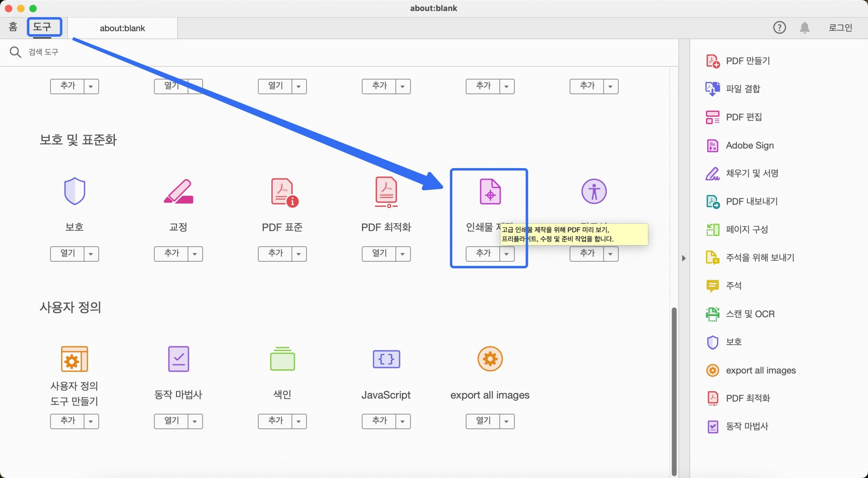Select the 파일 결합 icon in the sidebar
The height and width of the screenshot is (478, 868).
pyautogui.click(x=713, y=89)
